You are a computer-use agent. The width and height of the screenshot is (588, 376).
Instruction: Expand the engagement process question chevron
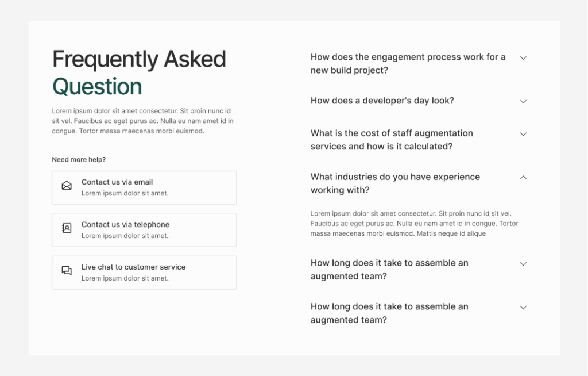(x=523, y=58)
